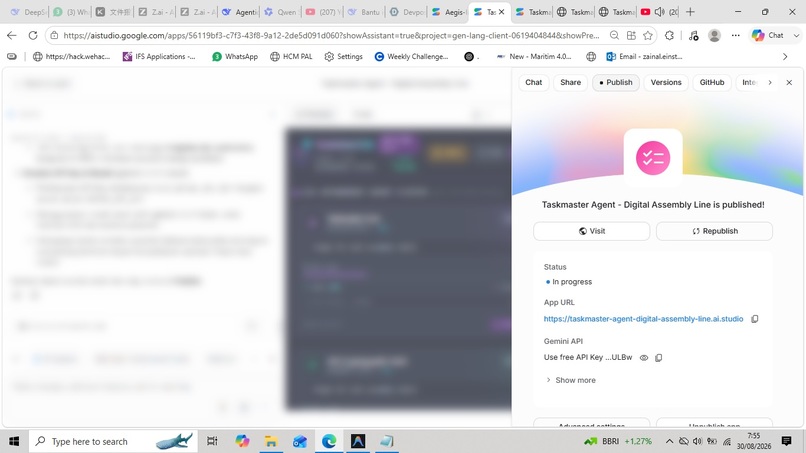Open the apps available icon in address bar
The height and width of the screenshot is (453, 806).
point(631,35)
